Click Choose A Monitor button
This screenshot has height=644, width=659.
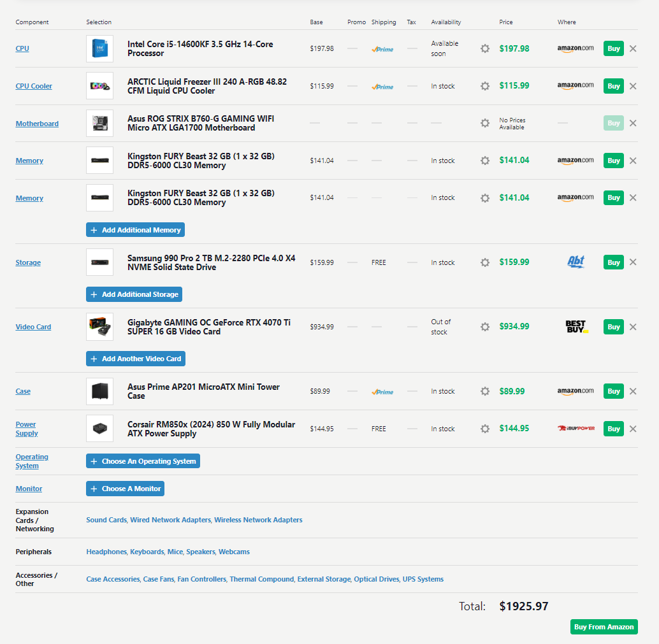tap(126, 489)
